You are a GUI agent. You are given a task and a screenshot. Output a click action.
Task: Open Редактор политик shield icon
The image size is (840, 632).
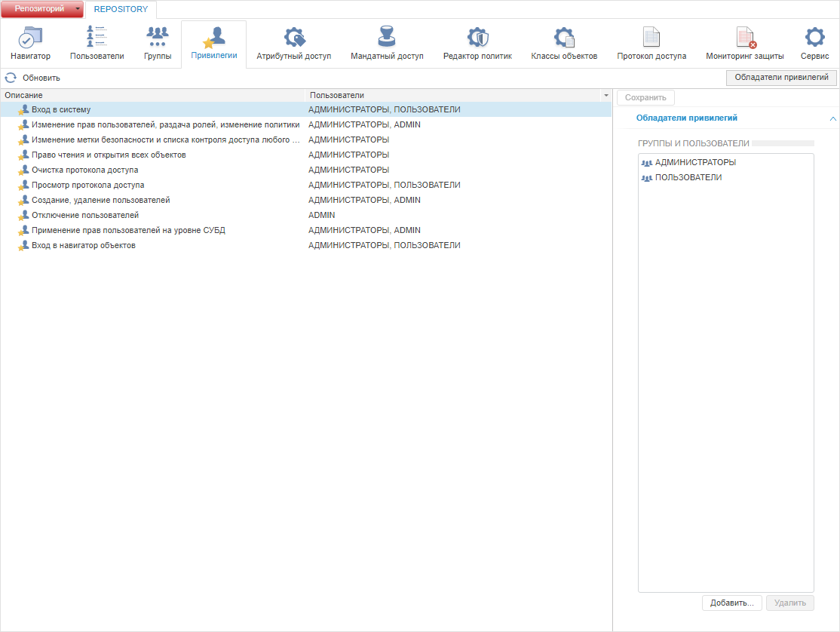[x=477, y=37]
